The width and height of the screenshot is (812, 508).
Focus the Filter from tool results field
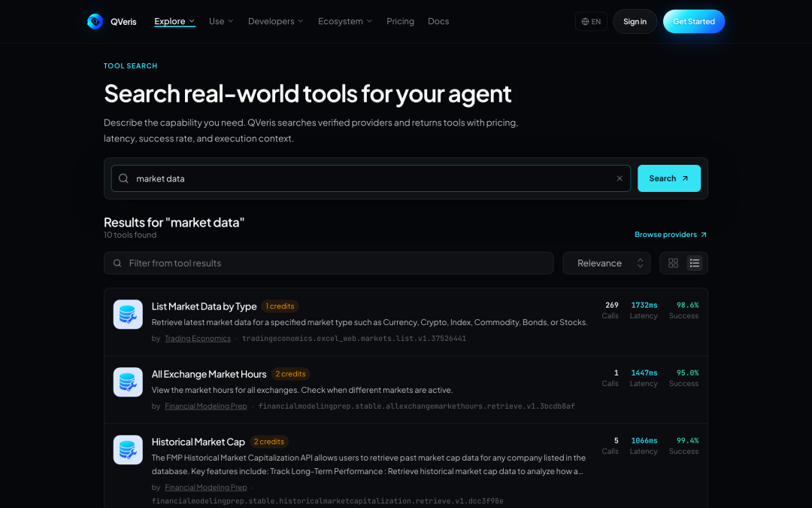pos(329,263)
